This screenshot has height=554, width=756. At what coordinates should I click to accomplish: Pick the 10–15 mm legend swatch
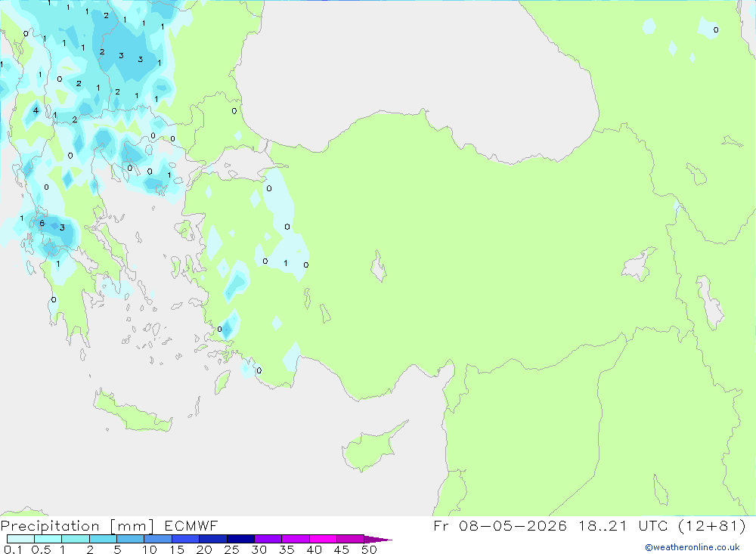point(158,539)
